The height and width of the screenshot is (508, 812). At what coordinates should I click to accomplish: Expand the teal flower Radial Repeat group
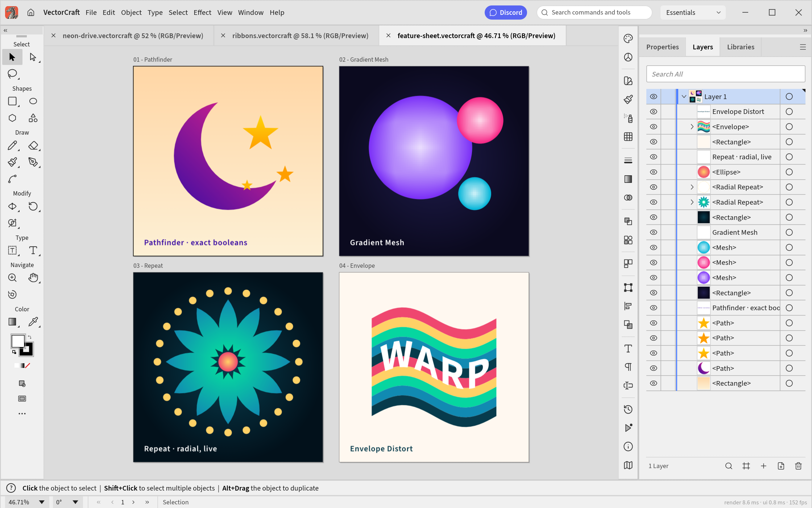[692, 202]
